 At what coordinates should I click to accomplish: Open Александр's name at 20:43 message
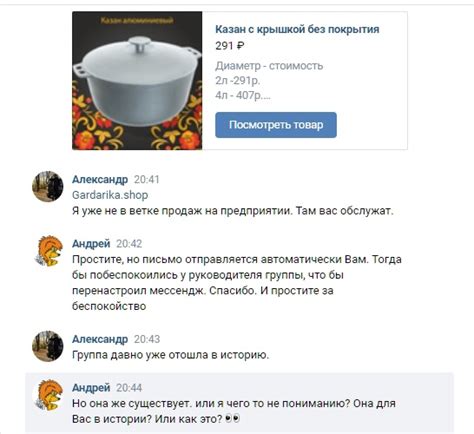(100, 339)
